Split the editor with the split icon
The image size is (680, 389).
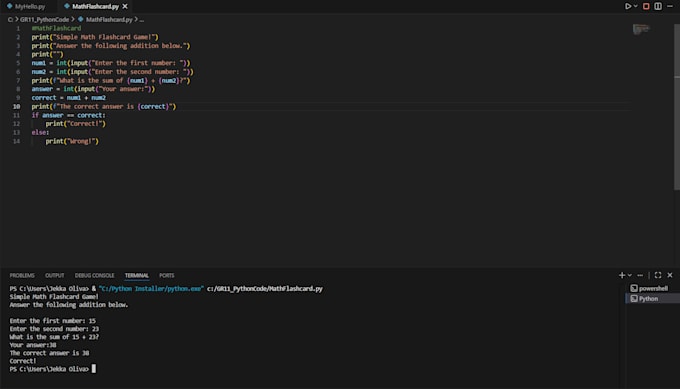click(x=658, y=6)
